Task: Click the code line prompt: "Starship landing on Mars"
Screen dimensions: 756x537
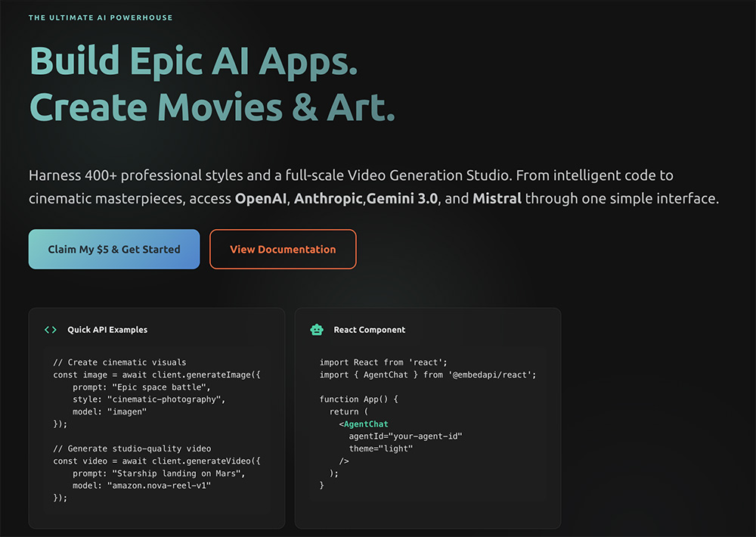Action: click(x=159, y=473)
